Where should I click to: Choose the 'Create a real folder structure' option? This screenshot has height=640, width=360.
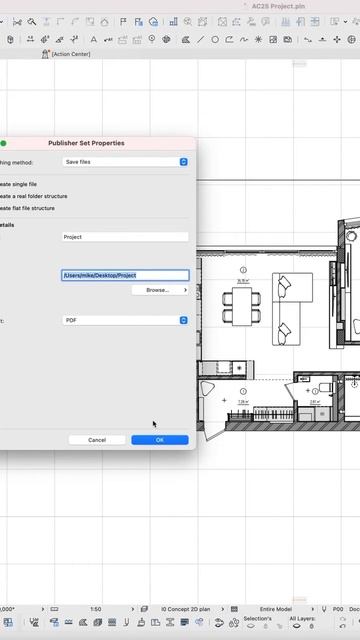click(x=33, y=196)
